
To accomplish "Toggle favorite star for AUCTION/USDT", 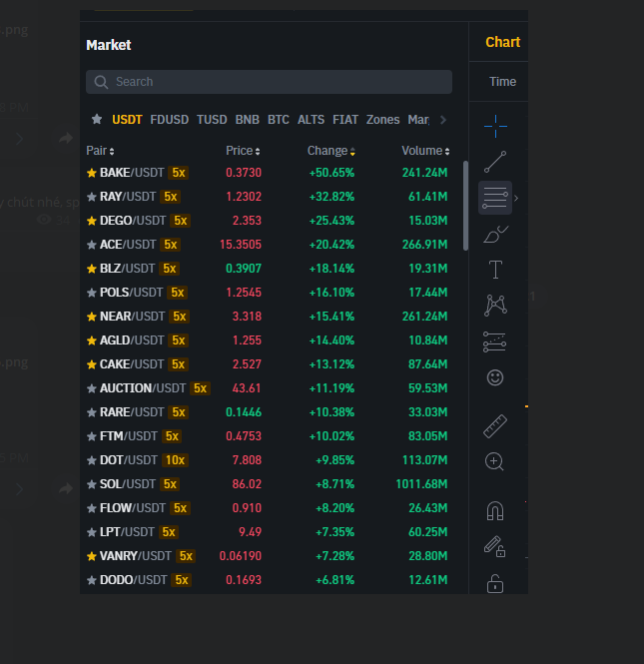I will pyautogui.click(x=92, y=388).
